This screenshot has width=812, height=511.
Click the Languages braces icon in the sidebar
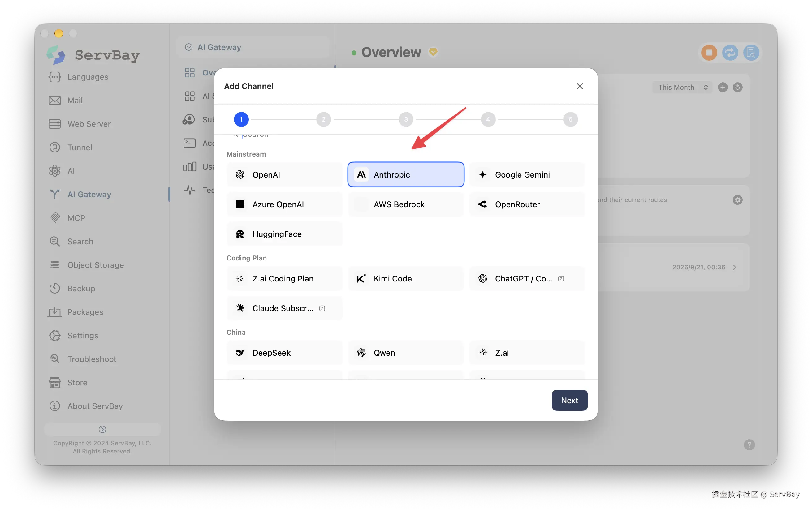click(x=55, y=77)
